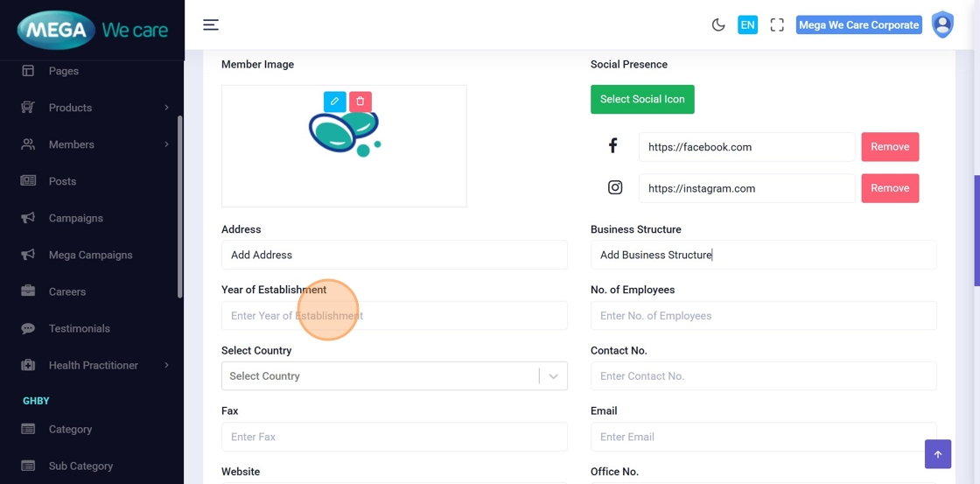
Task: Focus the Year of Establishment field
Action: coord(394,316)
